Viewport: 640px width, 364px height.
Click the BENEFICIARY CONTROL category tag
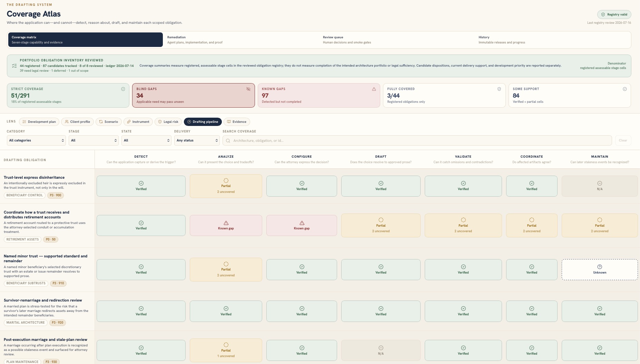[x=24, y=195]
